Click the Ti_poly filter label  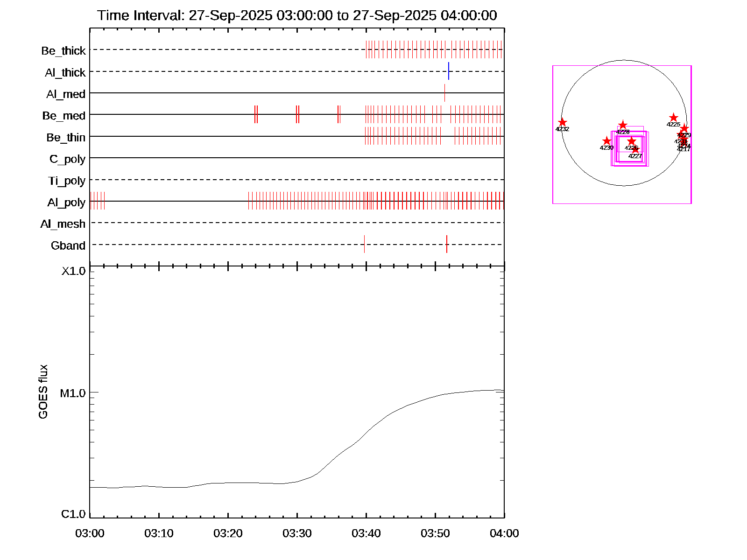(67, 181)
